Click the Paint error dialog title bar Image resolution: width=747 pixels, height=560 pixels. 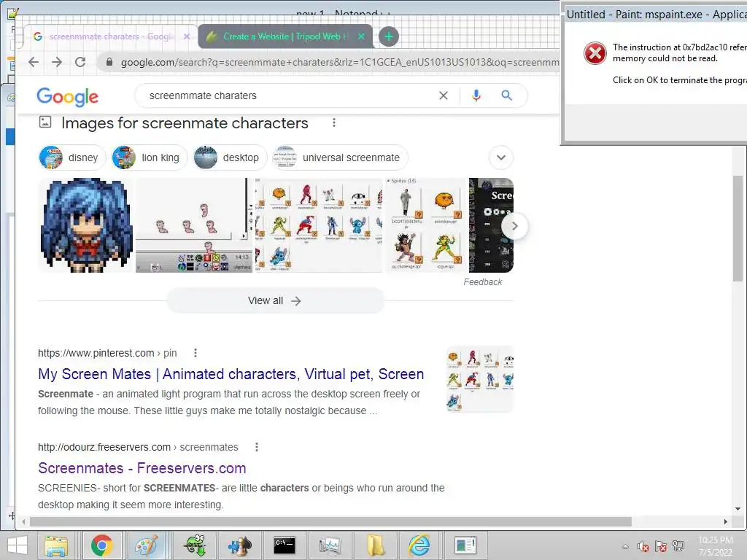point(656,15)
